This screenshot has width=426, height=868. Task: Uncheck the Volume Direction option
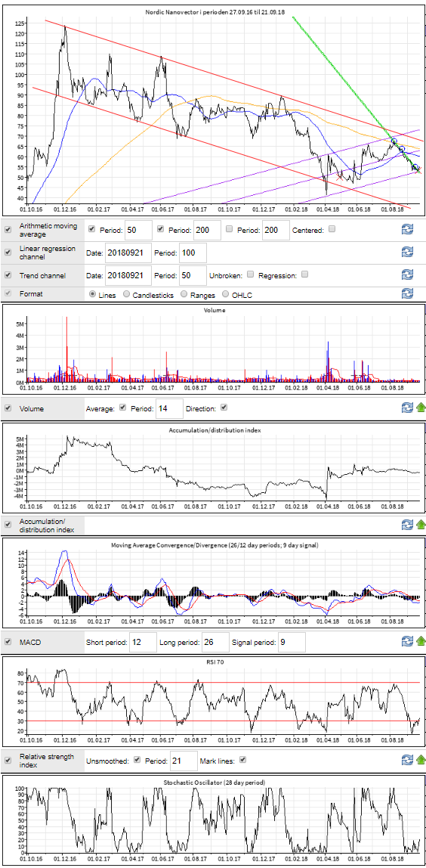pyautogui.click(x=224, y=408)
